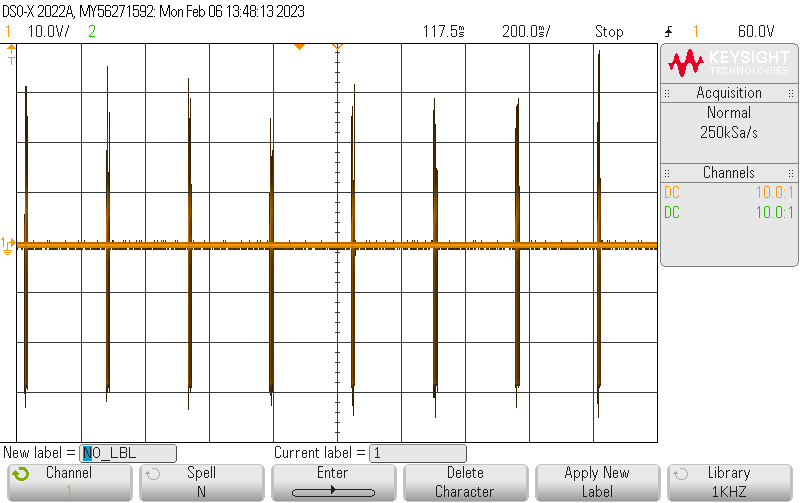Click the hollow orange time reference marker
Viewport: 800px width, 503px height.
337,47
